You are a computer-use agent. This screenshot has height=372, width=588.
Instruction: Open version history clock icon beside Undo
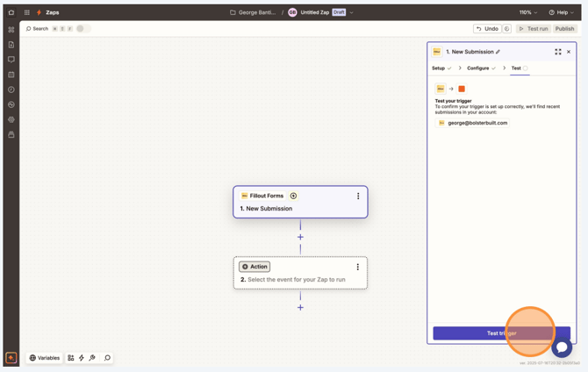(x=506, y=29)
